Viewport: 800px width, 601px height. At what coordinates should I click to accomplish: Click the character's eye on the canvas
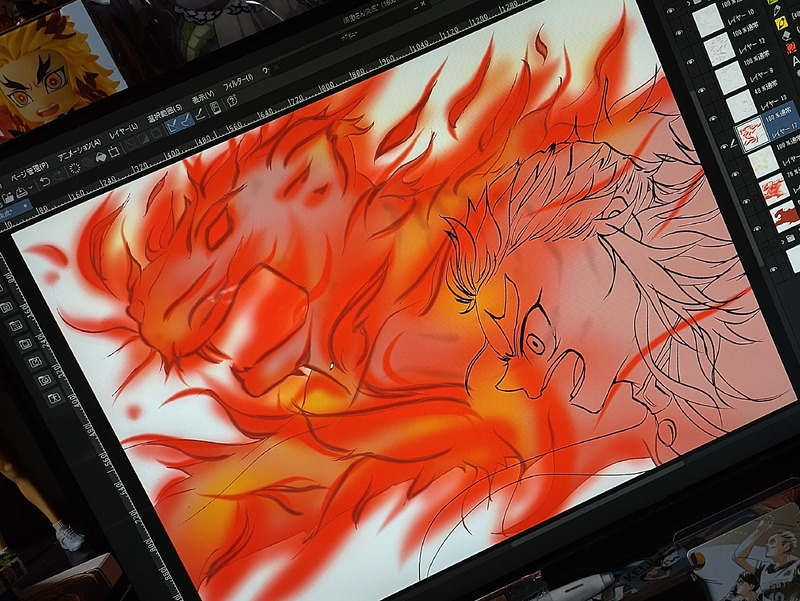tap(535, 343)
